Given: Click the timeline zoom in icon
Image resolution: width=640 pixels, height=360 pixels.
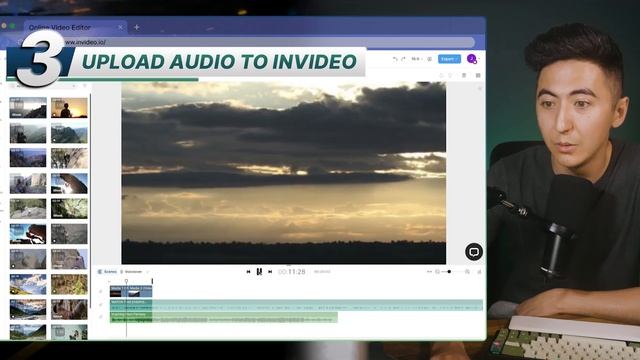Looking at the screenshot, I should click(x=467, y=271).
